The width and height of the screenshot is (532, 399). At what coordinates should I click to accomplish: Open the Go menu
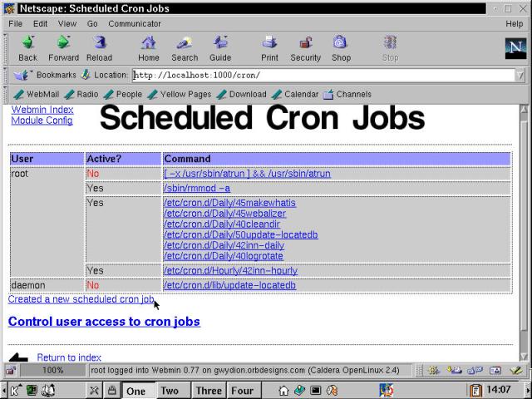coord(92,24)
